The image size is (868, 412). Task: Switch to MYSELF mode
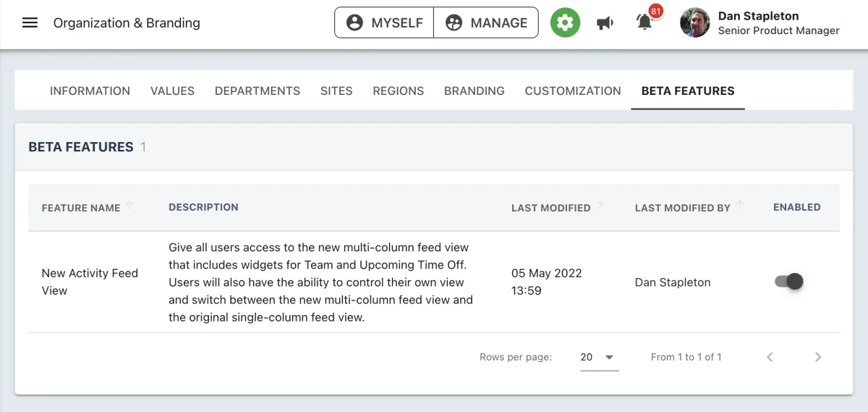[x=384, y=22]
